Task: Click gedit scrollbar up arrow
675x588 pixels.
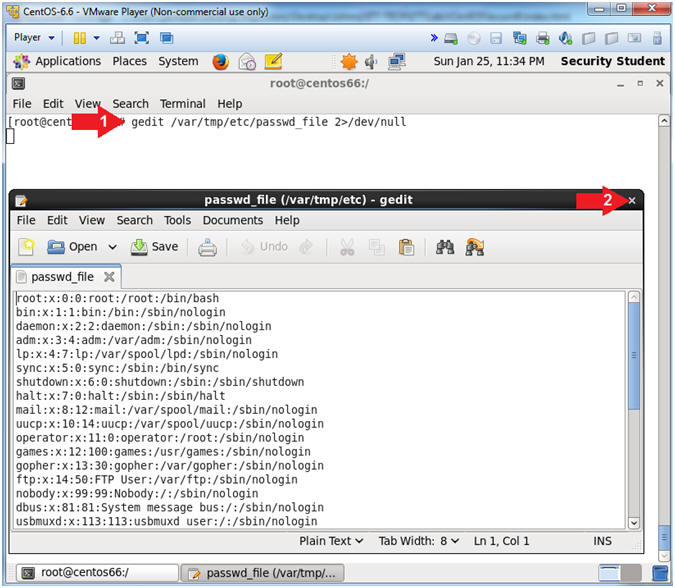Action: click(634, 297)
